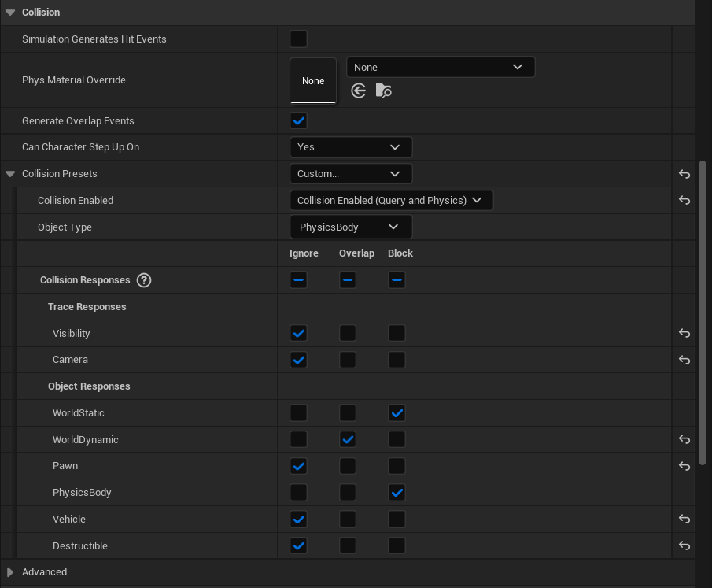The height and width of the screenshot is (588, 712).
Task: Reset the Pawn object response to default
Action: coord(684,465)
